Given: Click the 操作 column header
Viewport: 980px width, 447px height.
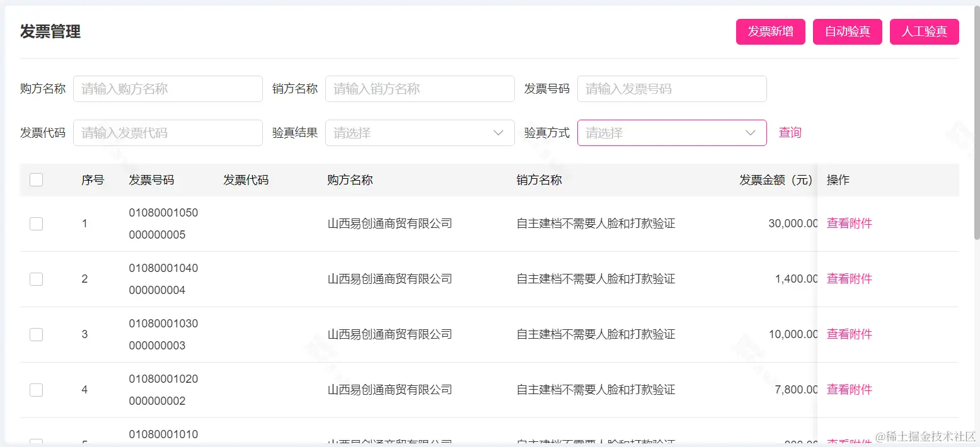Looking at the screenshot, I should click(838, 180).
